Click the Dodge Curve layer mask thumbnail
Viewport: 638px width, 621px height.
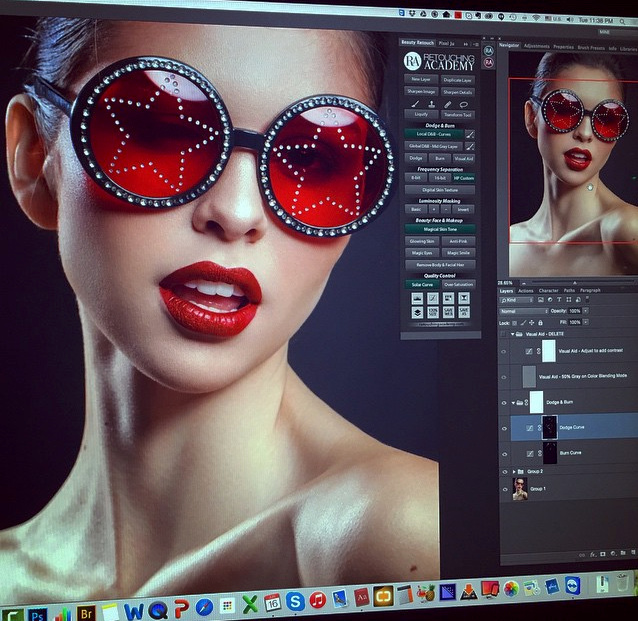(549, 426)
